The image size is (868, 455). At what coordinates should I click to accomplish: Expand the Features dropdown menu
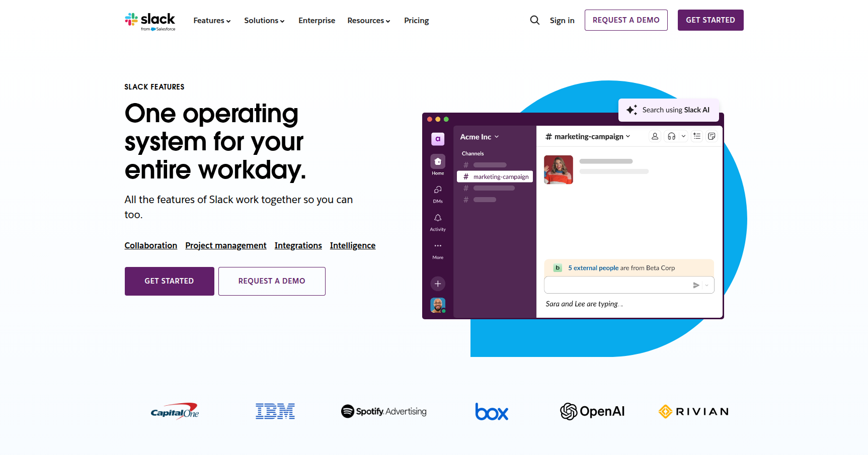point(212,21)
